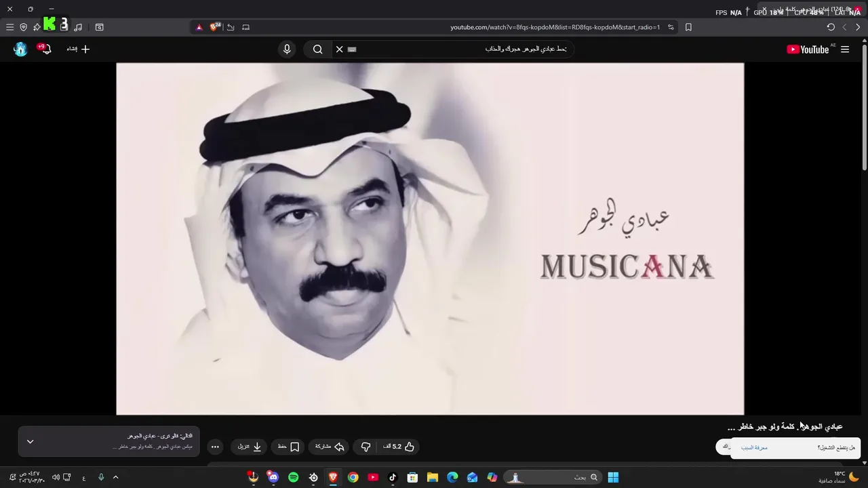
Task: Open Microsoft Edge from the taskbar
Action: [x=452, y=477]
